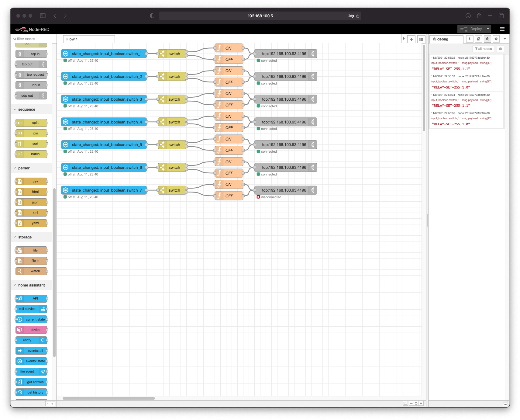Click the Deploy button
Screen dimensions: 520x420
click(x=472, y=29)
